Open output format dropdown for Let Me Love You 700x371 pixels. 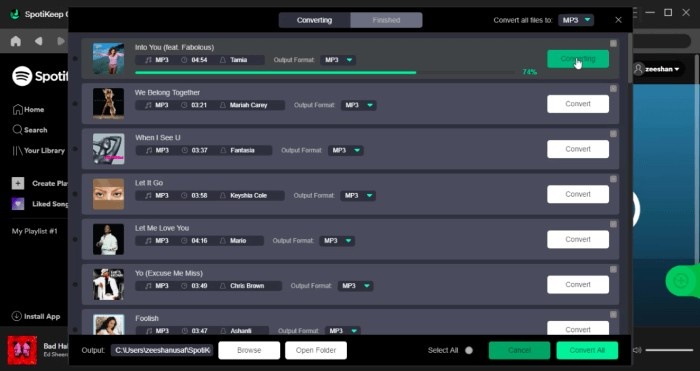pyautogui.click(x=337, y=241)
